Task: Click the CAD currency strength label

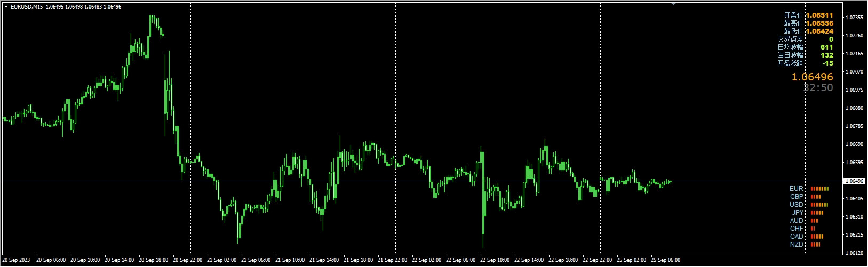Action: point(797,237)
